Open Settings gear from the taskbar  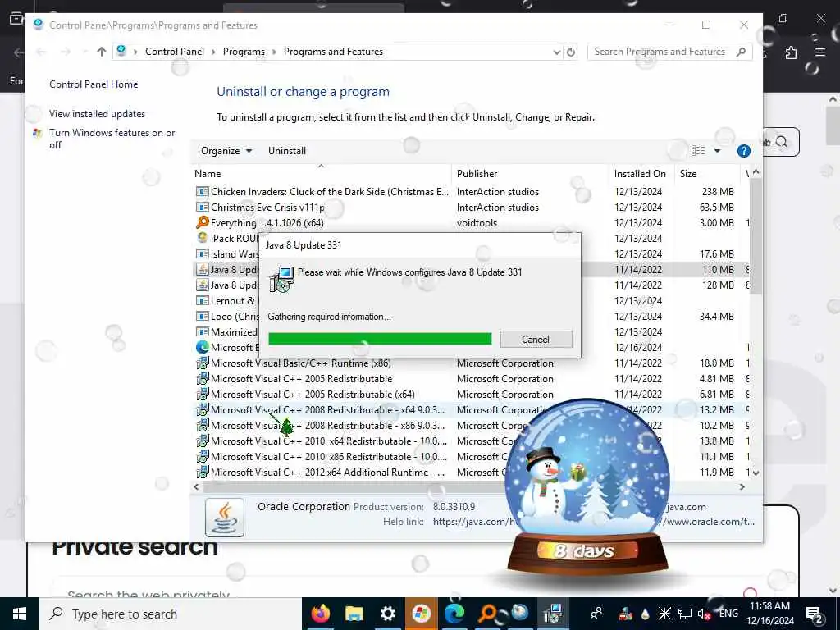click(x=387, y=614)
